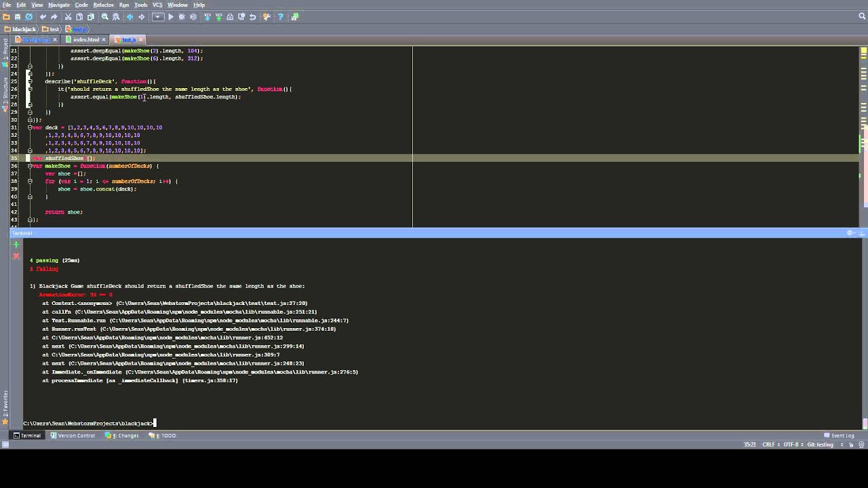Open the Run menu

click(x=124, y=5)
